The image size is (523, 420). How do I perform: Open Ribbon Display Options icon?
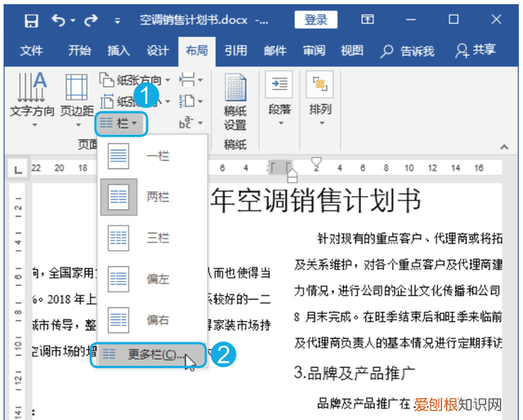[x=368, y=20]
